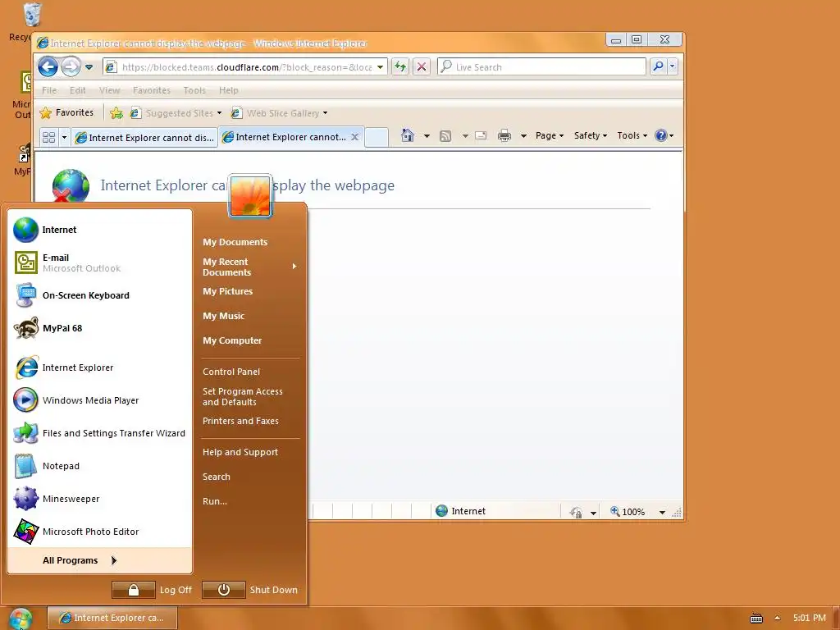840x630 pixels.
Task: Refresh the page with the green arrows
Action: tap(400, 67)
